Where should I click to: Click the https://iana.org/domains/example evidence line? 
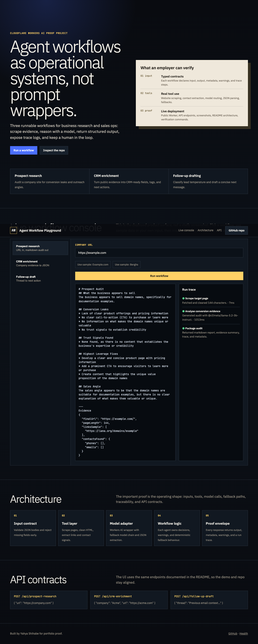pos(111,431)
